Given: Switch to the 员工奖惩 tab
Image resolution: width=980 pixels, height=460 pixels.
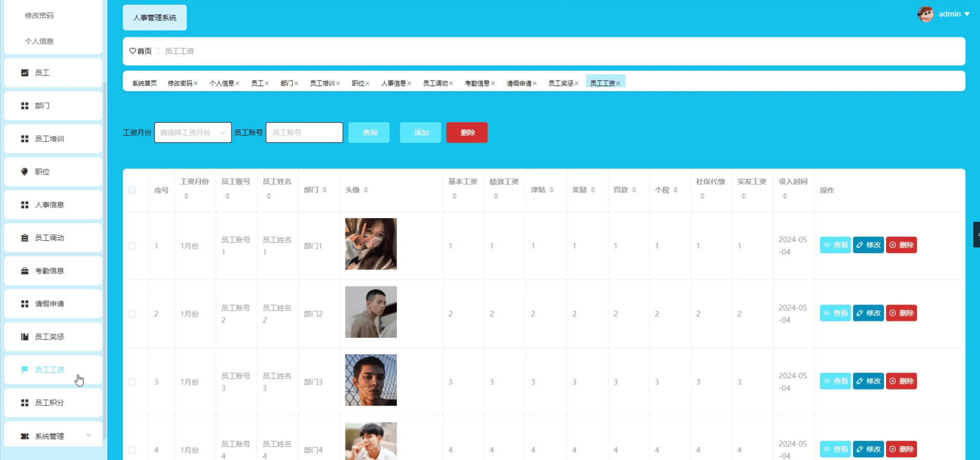Looking at the screenshot, I should pyautogui.click(x=561, y=83).
